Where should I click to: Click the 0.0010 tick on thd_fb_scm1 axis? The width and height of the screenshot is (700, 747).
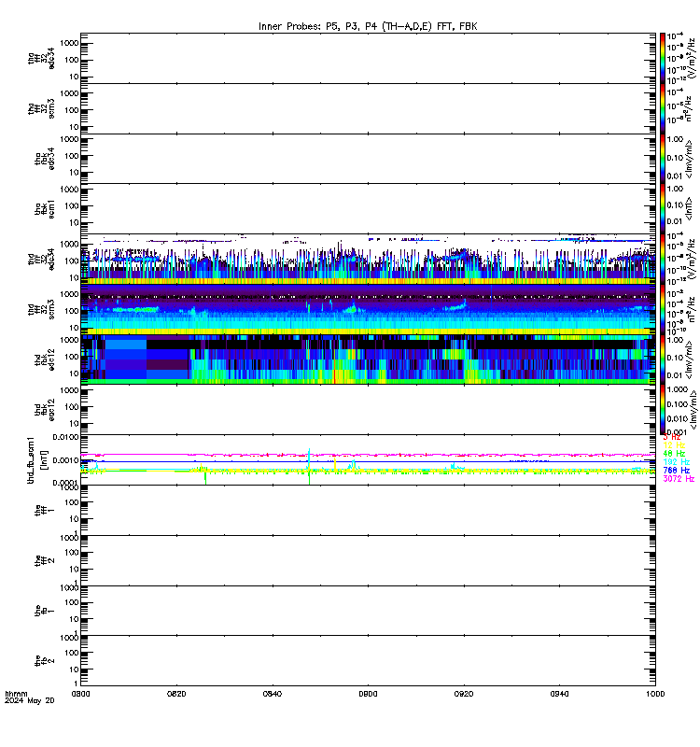tap(66, 460)
